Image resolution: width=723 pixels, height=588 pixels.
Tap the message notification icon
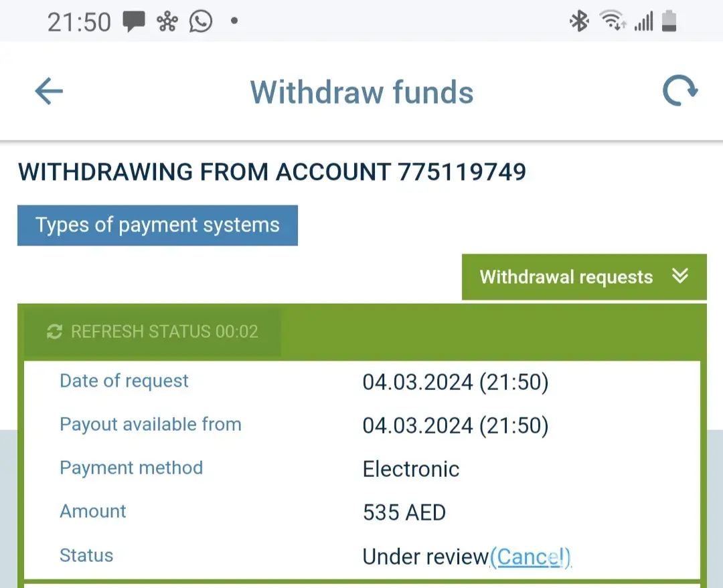coord(134,22)
